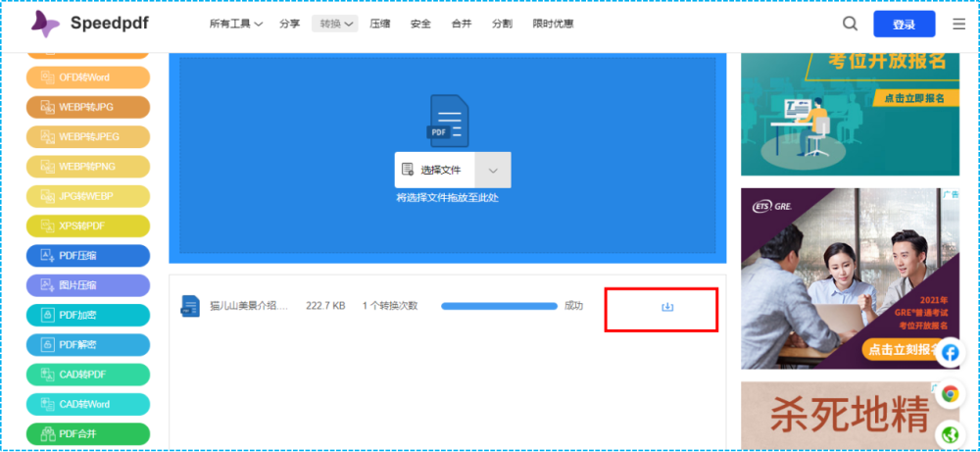980x452 pixels.
Task: Open the 分割 menu item
Action: pyautogui.click(x=502, y=24)
